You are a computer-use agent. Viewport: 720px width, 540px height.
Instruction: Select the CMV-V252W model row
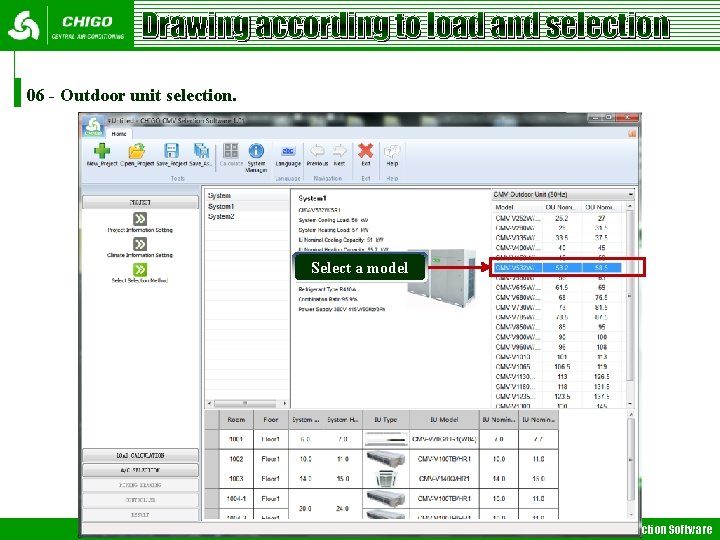click(x=558, y=218)
